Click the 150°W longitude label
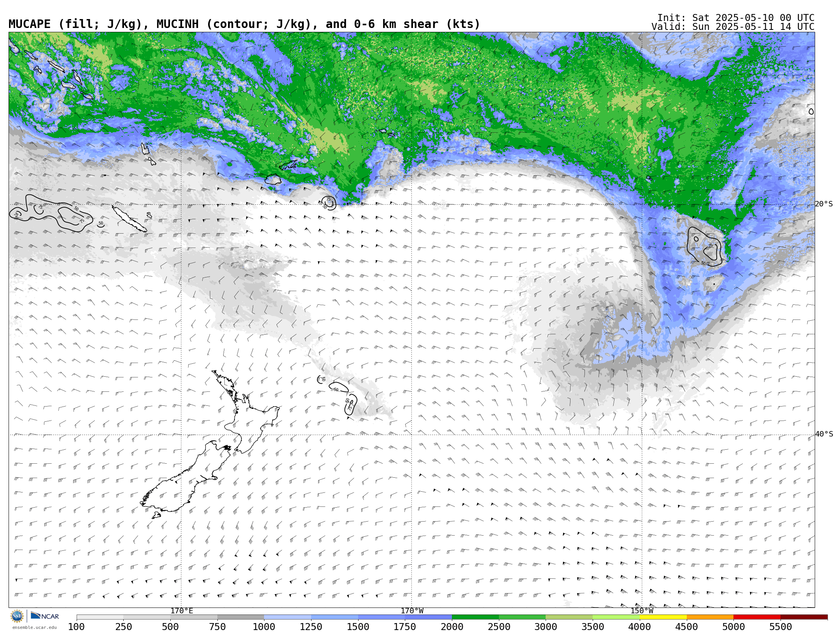The height and width of the screenshot is (632, 840). (642, 611)
